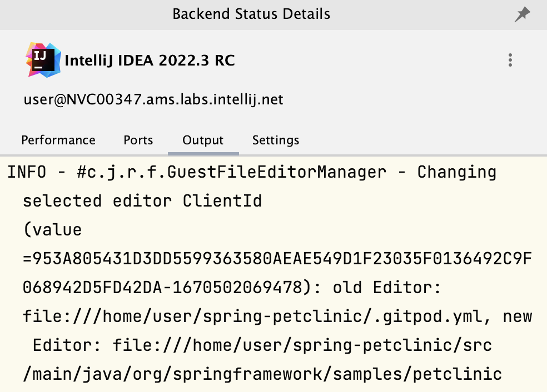Image resolution: width=547 pixels, height=392 pixels.
Task: Pin the Backend Status Details popup
Action: click(522, 15)
